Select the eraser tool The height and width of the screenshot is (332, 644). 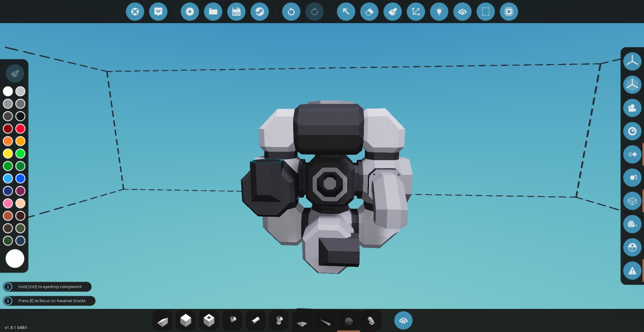click(x=369, y=12)
